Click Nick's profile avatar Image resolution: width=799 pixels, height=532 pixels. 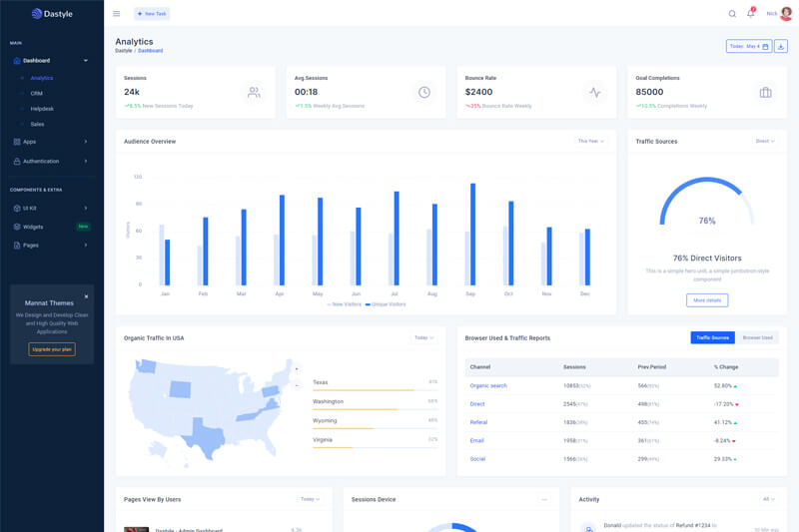point(786,14)
